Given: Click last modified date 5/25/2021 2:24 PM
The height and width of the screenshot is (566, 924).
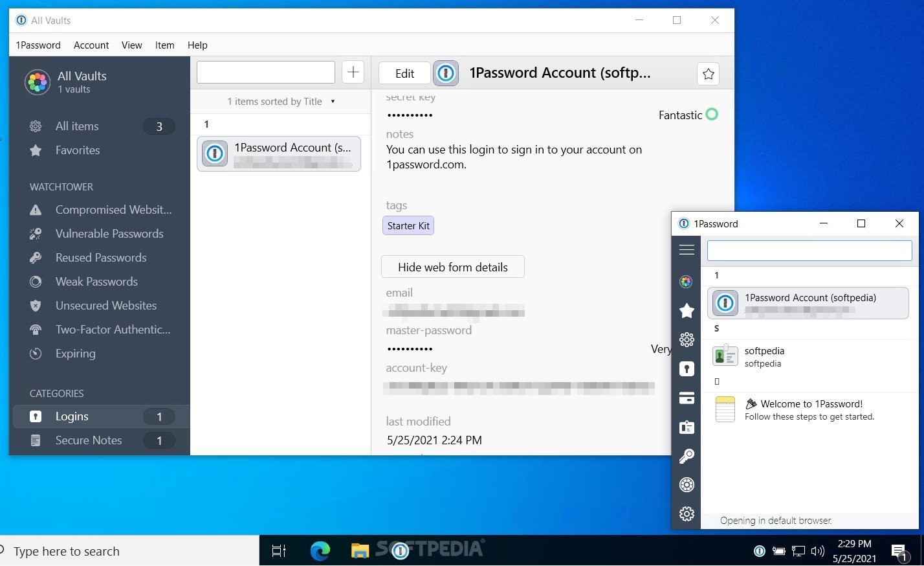Looking at the screenshot, I should 434,440.
